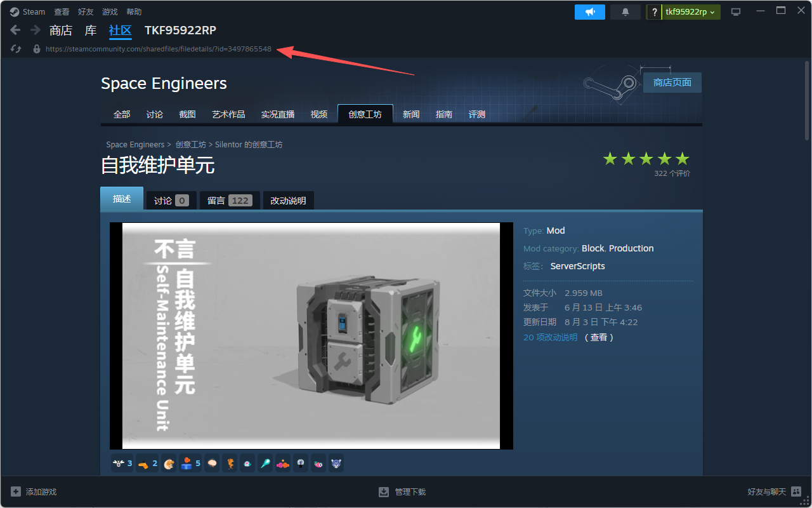Click the forward navigation arrow

pyautogui.click(x=36, y=30)
